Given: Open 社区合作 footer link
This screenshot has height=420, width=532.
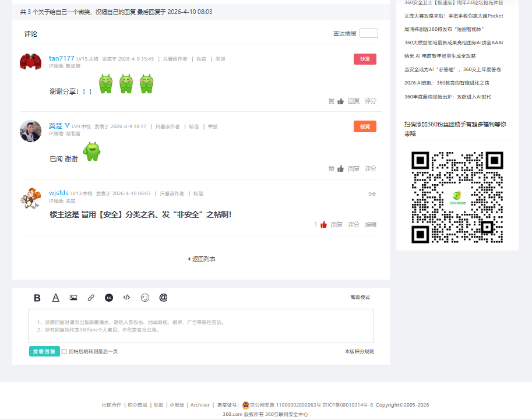Looking at the screenshot, I should point(111,405).
